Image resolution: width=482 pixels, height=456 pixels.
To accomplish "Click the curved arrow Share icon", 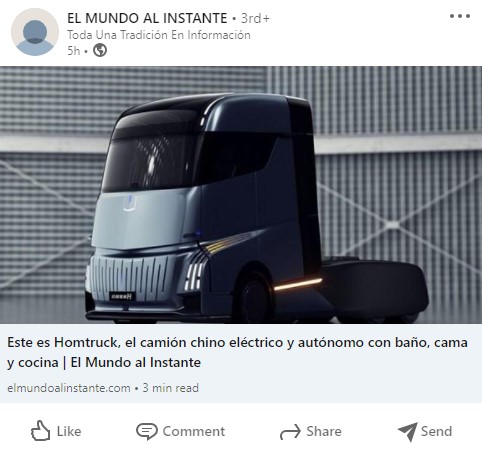I will (x=290, y=432).
